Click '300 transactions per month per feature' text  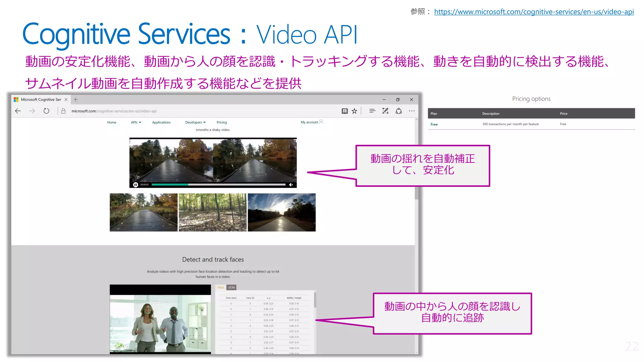click(x=510, y=124)
